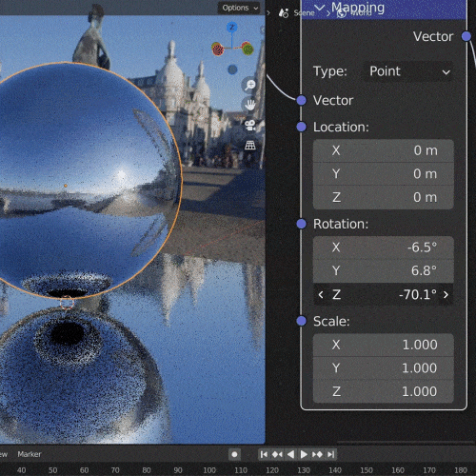This screenshot has height=476, width=476.
Task: Switch perspective/orthographic grid icon
Action: click(250, 146)
